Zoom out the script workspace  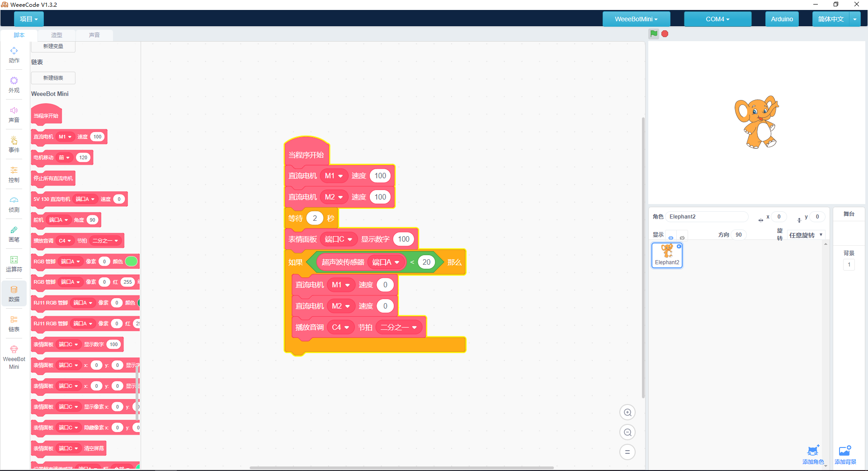coord(627,432)
